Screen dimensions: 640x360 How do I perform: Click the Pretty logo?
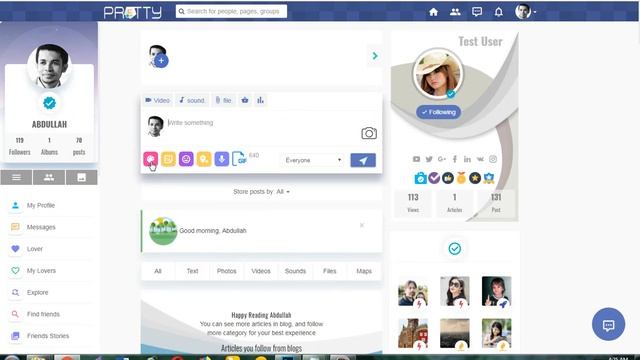(133, 12)
